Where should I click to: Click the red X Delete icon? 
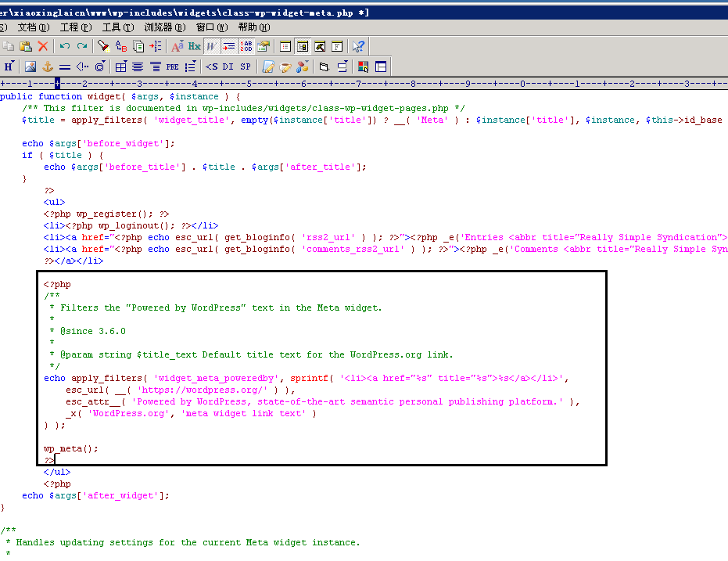(x=43, y=46)
